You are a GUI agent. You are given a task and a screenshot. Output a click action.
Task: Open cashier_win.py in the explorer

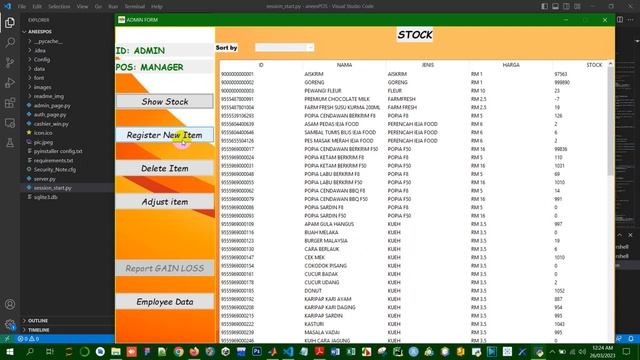click(x=51, y=124)
